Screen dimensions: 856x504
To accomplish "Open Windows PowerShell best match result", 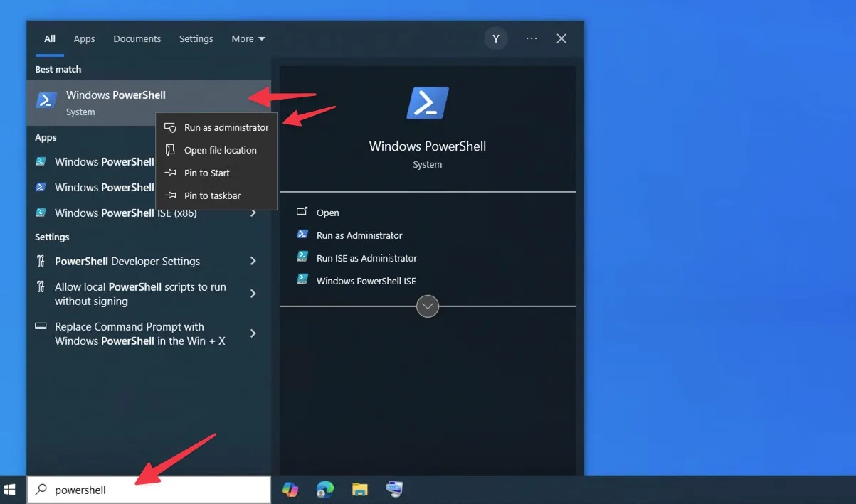I will (149, 103).
